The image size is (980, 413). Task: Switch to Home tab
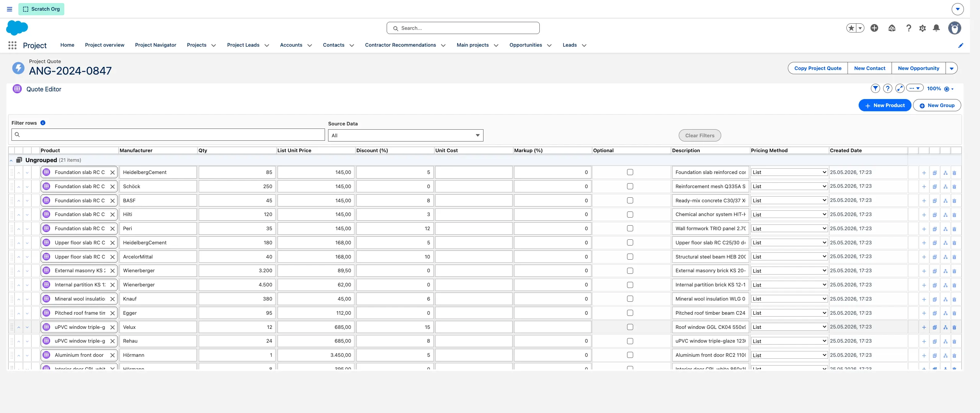coord(67,45)
